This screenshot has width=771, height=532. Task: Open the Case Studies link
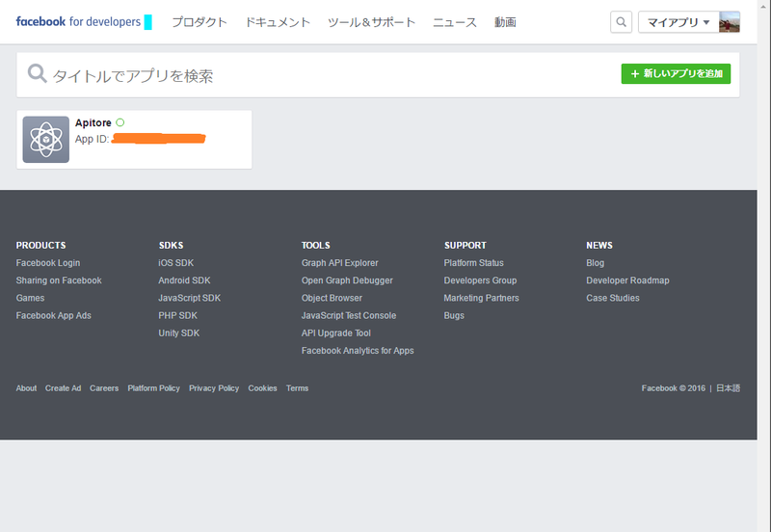613,298
